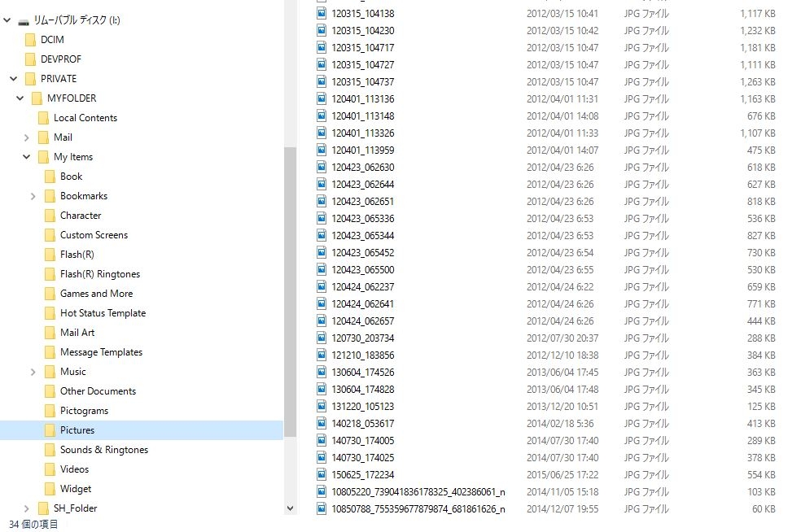This screenshot has width=801, height=532.
Task: Select the MYFOLDER folder icon
Action: tap(37, 98)
